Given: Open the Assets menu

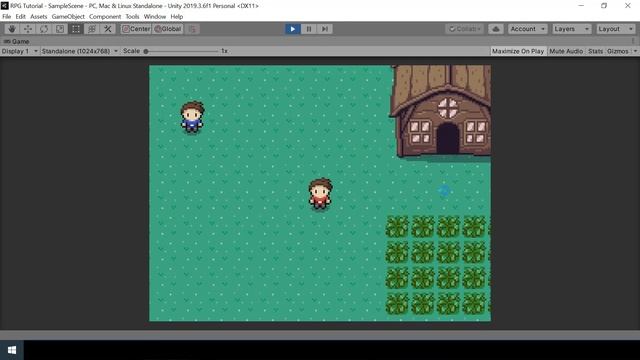Looking at the screenshot, I should tap(39, 17).
